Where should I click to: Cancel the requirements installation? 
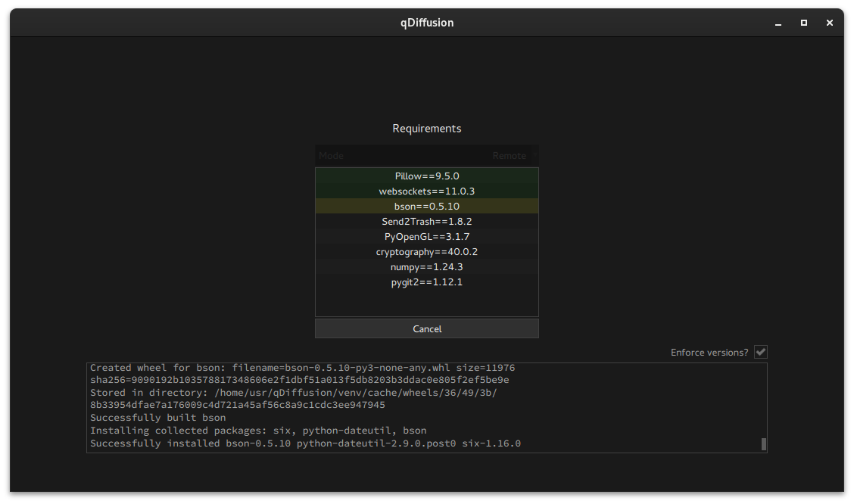(426, 328)
